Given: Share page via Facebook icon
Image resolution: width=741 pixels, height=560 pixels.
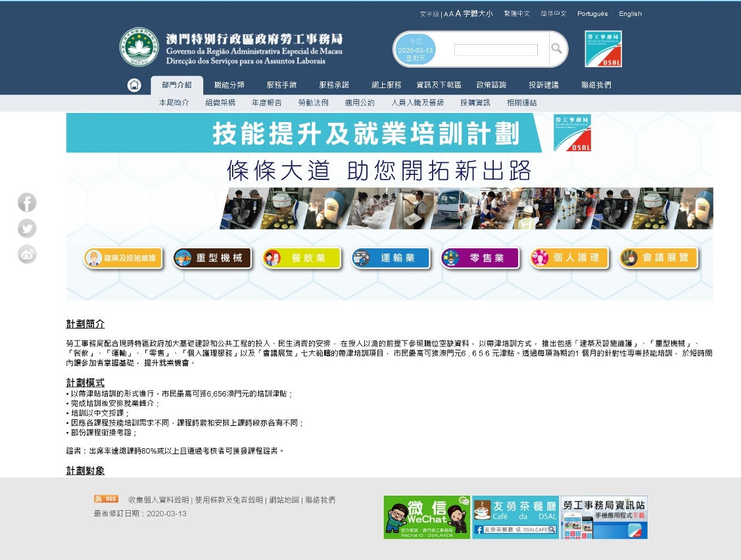Looking at the screenshot, I should (27, 202).
